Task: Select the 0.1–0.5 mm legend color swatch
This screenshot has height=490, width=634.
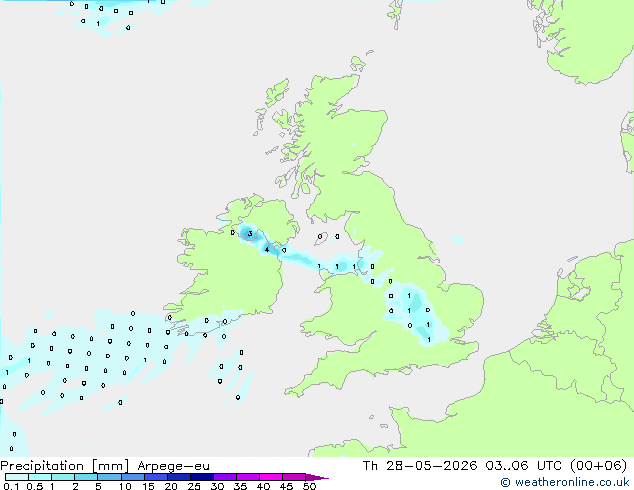Action: [x=17, y=477]
